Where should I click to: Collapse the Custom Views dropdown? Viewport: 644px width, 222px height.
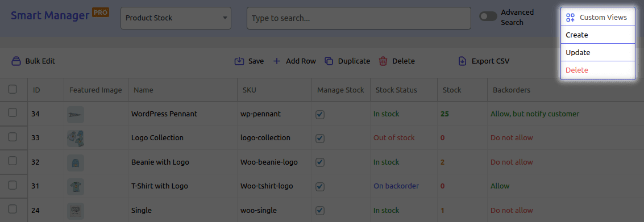coord(597,17)
